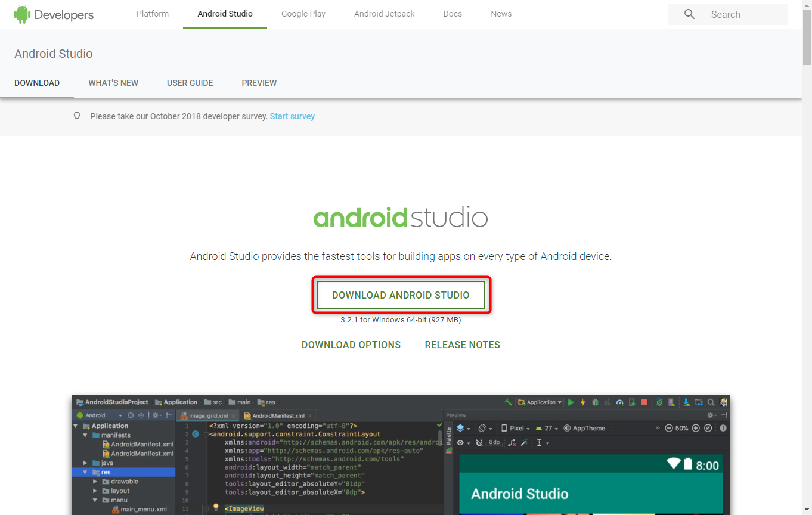
Task: Click the DOWNLOAD OPTIONS link
Action: [x=351, y=345]
